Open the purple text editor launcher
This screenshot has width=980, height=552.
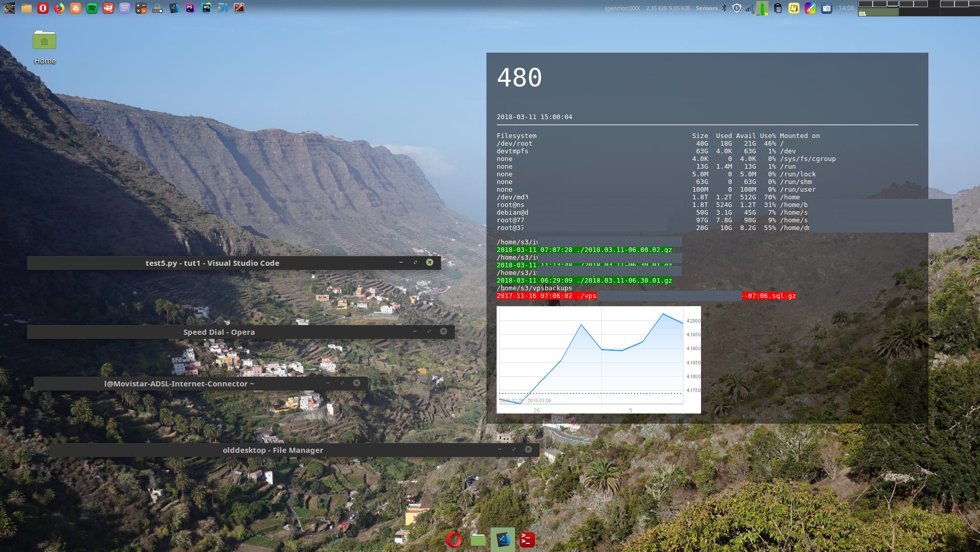(125, 8)
